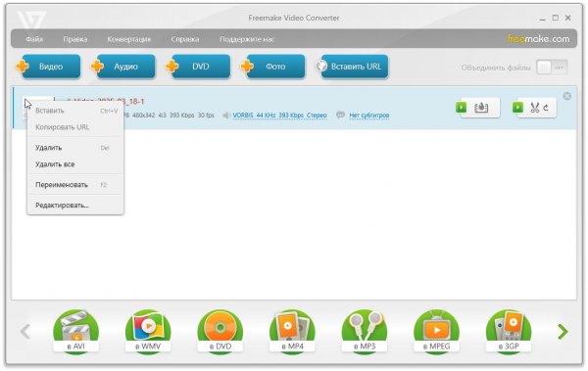Select Удалить все from the context menu

coord(75,164)
